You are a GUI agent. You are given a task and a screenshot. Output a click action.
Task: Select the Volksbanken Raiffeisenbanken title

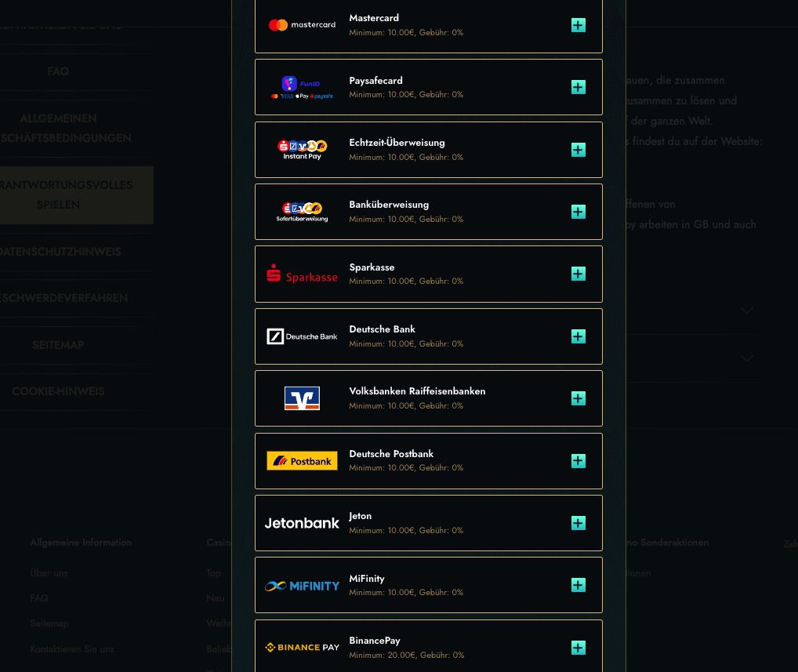click(417, 391)
